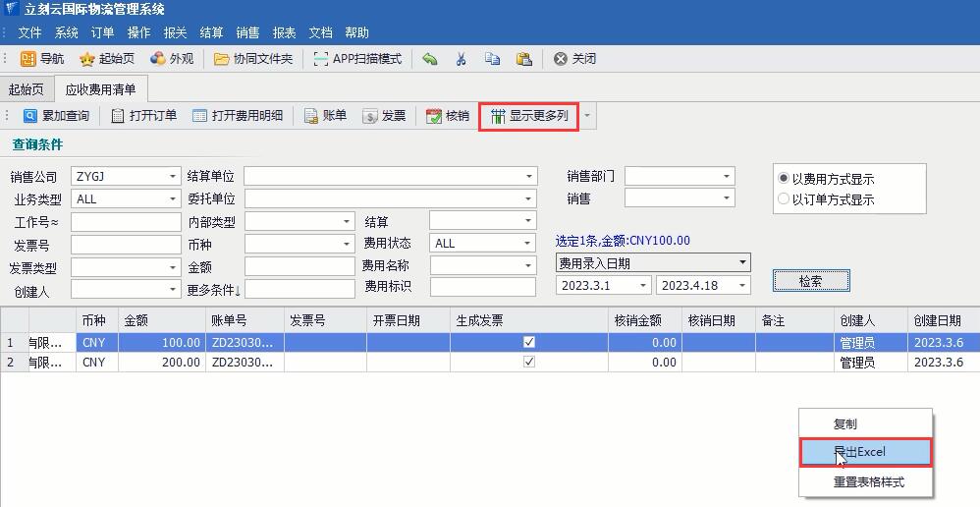Choose 导出Excel from context menu
Image resolution: width=980 pixels, height=507 pixels.
865,452
